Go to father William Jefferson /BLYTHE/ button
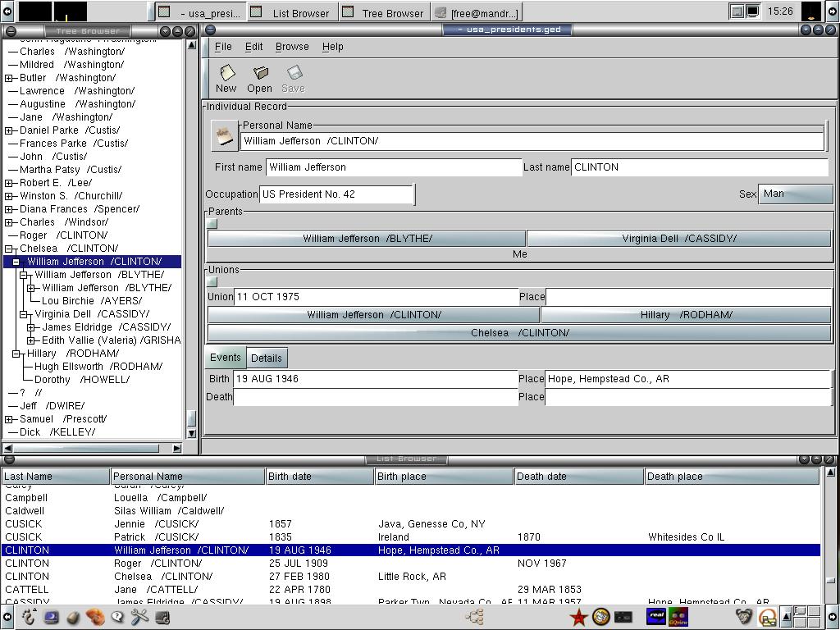The image size is (840, 630). 367,239
